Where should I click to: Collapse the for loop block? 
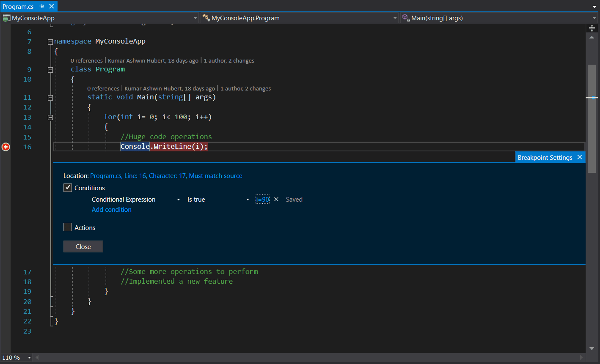pos(50,118)
